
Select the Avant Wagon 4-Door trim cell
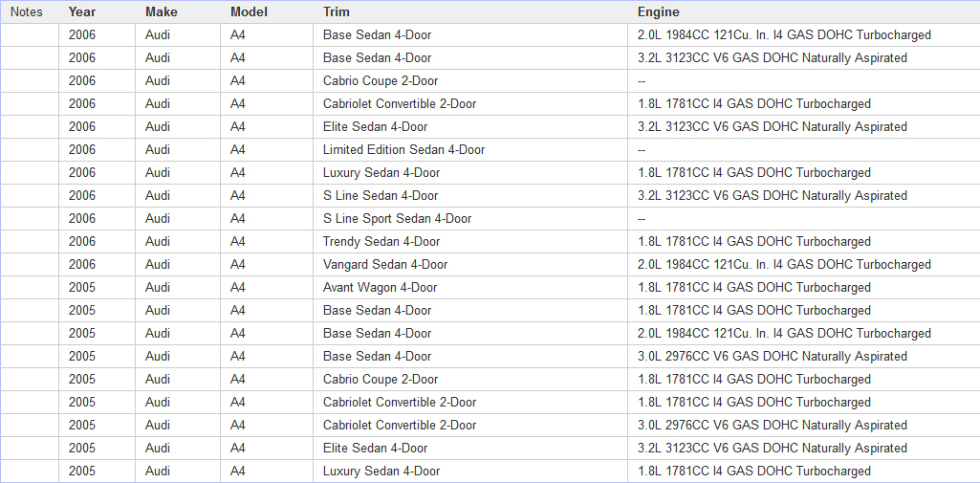coord(380,288)
